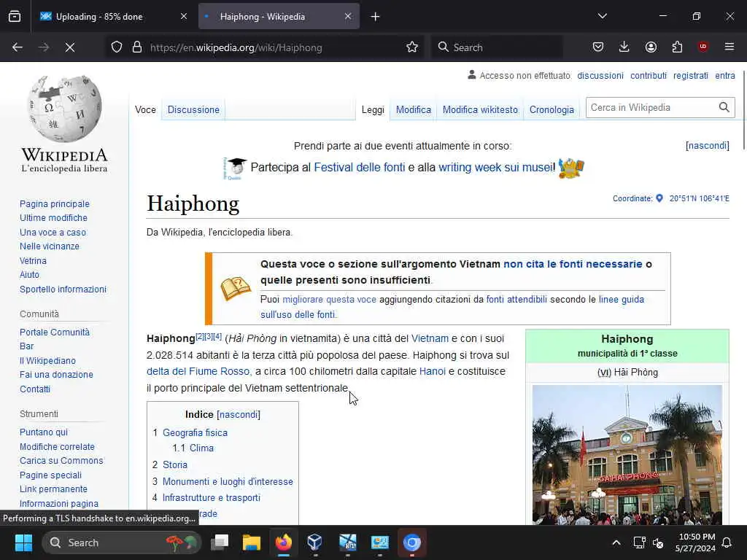The height and width of the screenshot is (560, 747).
Task: Open the Modifica wikitesto tab
Action: 480,110
